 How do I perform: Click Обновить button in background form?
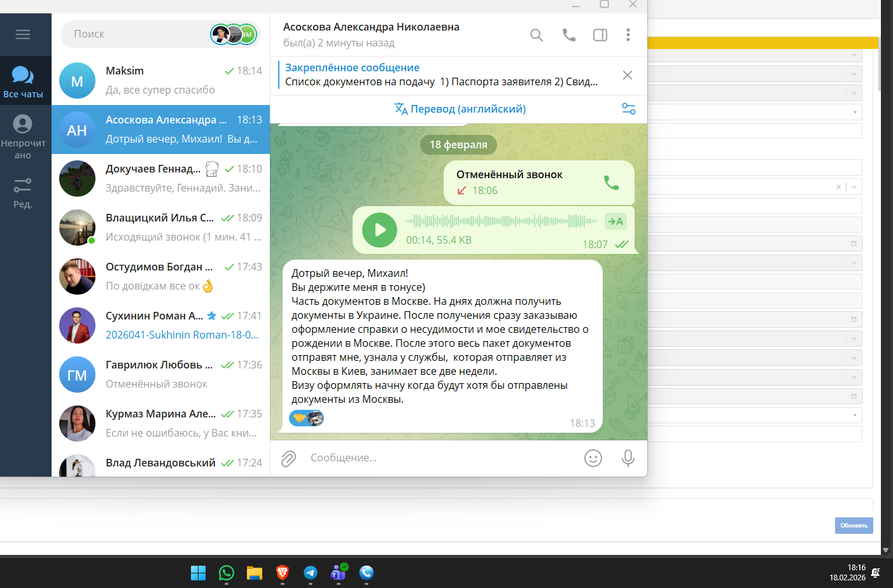854,526
